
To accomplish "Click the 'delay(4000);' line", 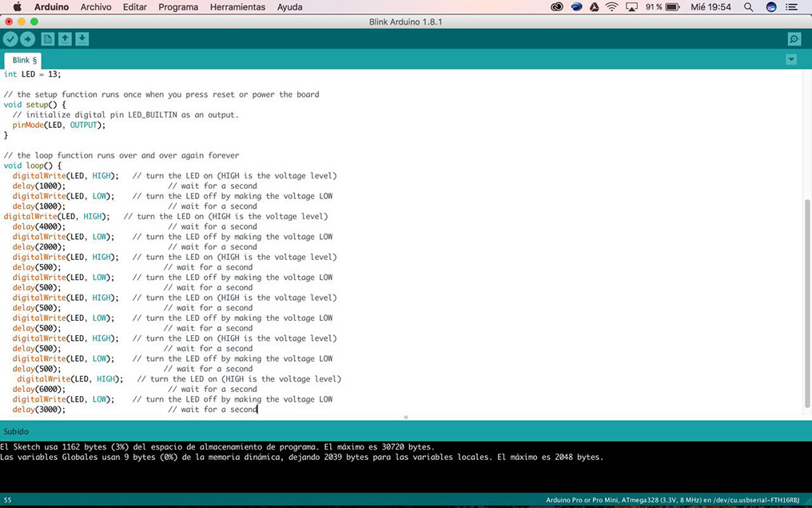I will [x=39, y=226].
